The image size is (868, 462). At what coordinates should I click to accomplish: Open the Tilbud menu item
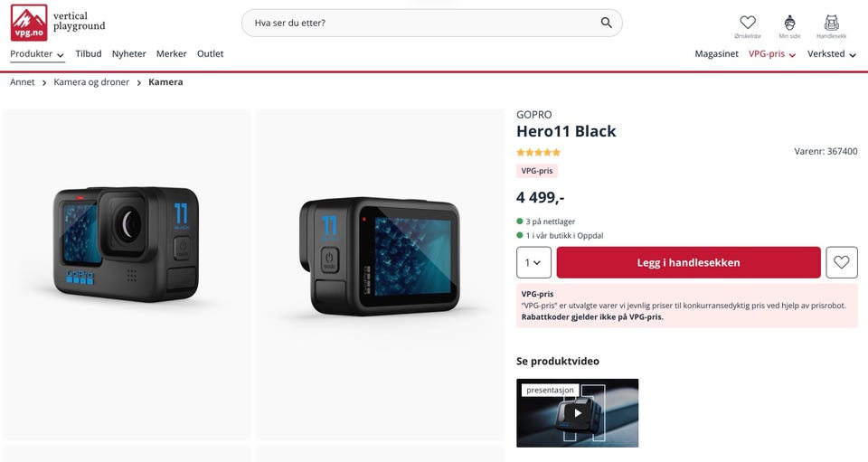click(x=89, y=53)
